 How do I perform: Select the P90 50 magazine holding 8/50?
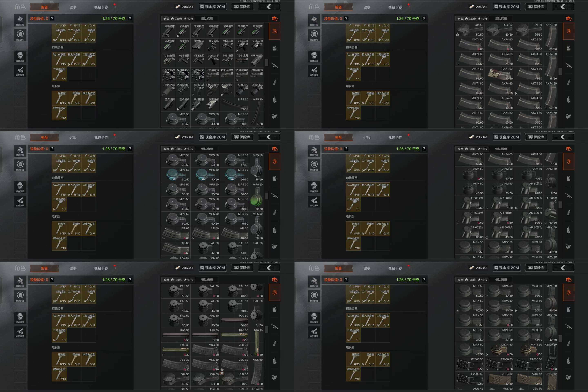(205, 335)
